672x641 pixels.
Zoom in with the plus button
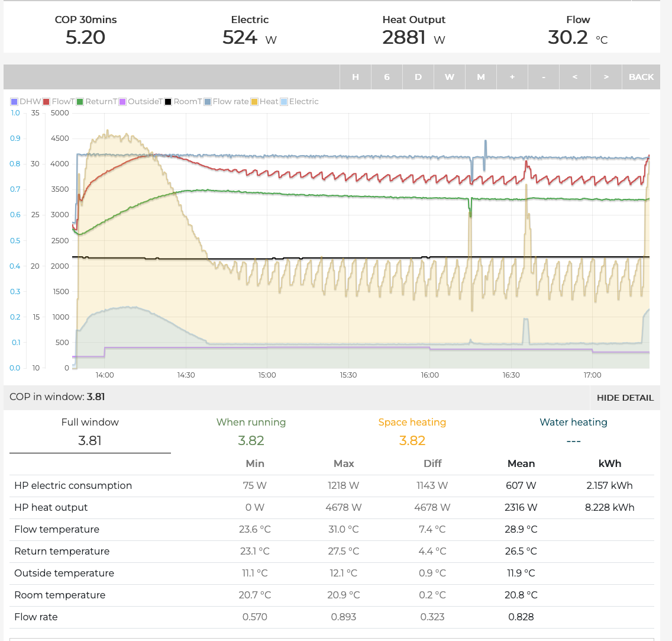point(512,77)
